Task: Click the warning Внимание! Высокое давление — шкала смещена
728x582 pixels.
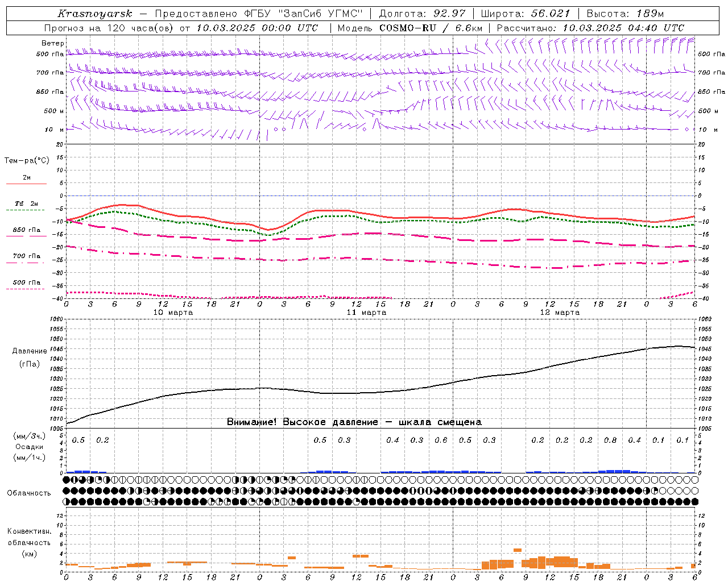Action: pos(354,422)
